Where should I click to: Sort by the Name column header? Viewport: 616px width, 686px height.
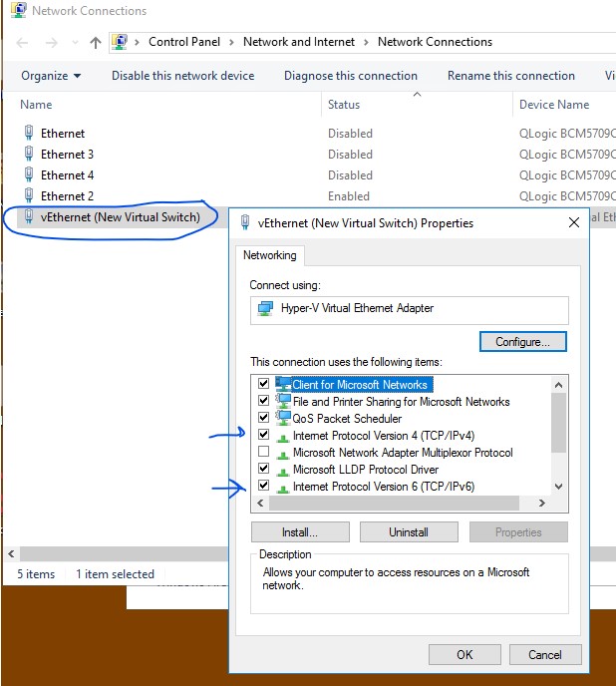click(x=36, y=105)
